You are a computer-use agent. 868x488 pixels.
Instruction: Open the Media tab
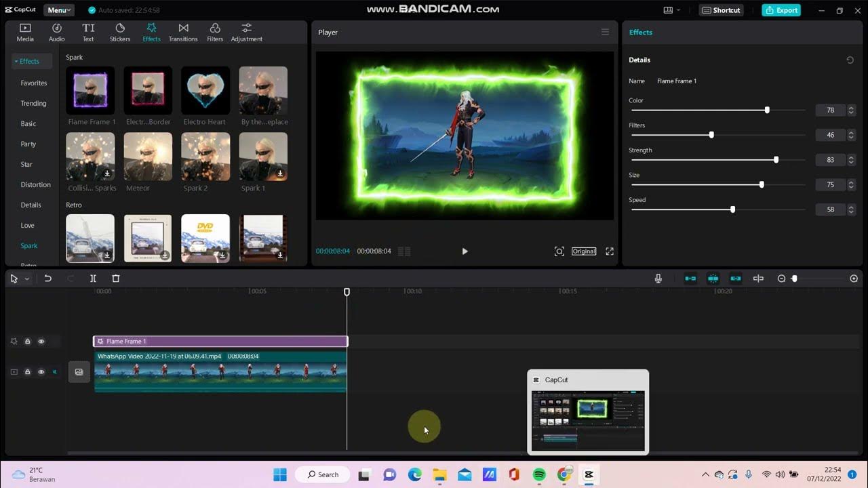pos(25,32)
